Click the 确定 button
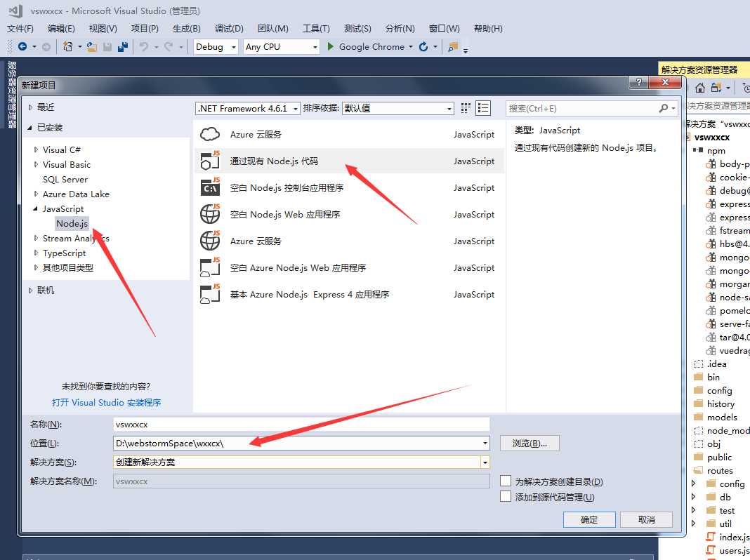This screenshot has width=750, height=560. (x=588, y=520)
